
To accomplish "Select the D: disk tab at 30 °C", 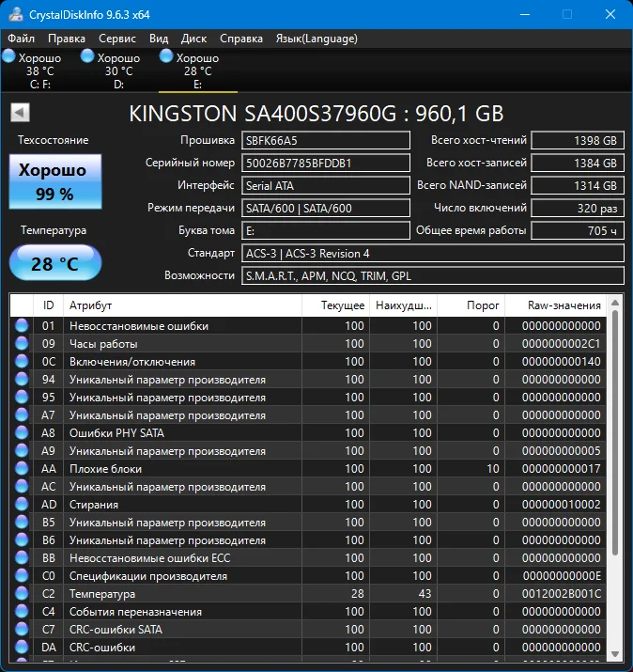I will [x=118, y=70].
